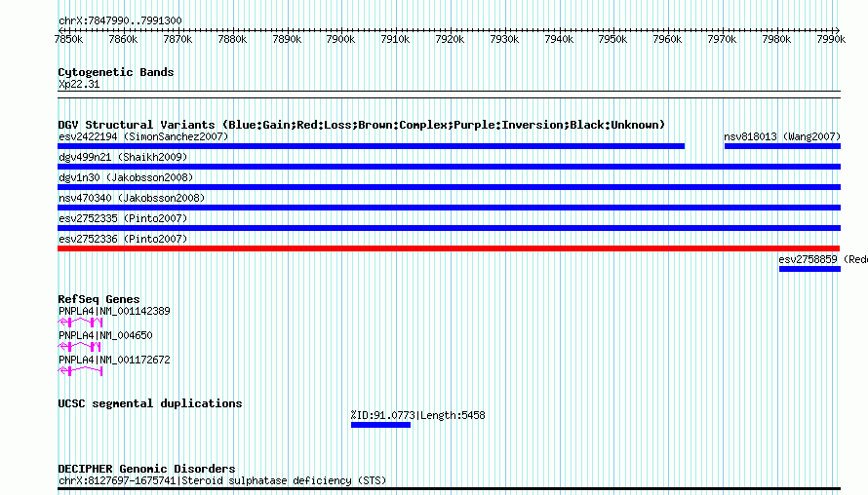Click the esv2758859 label text
The height and width of the screenshot is (495, 868).
point(808,259)
